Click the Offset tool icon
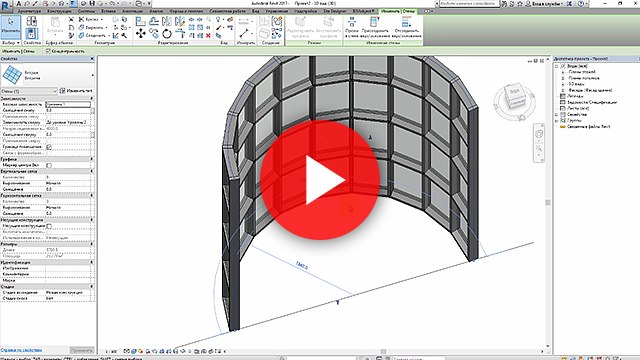The width and height of the screenshot is (640, 360). pos(154,21)
